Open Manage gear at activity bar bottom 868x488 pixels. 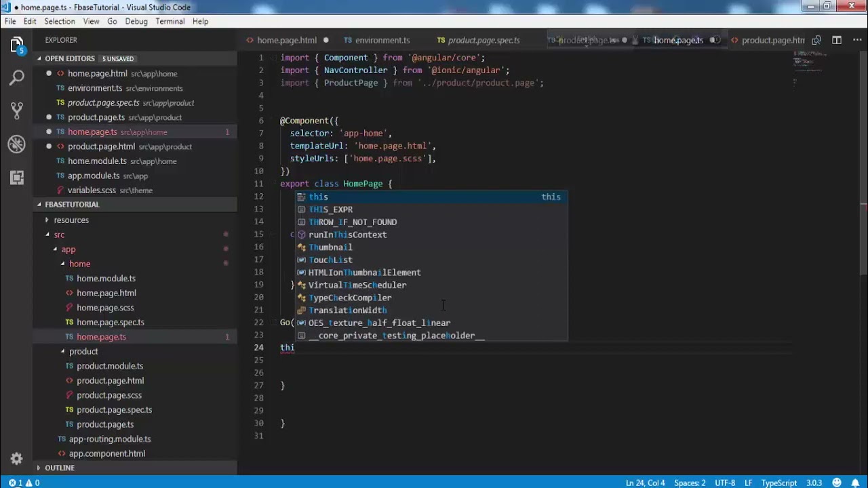click(16, 458)
